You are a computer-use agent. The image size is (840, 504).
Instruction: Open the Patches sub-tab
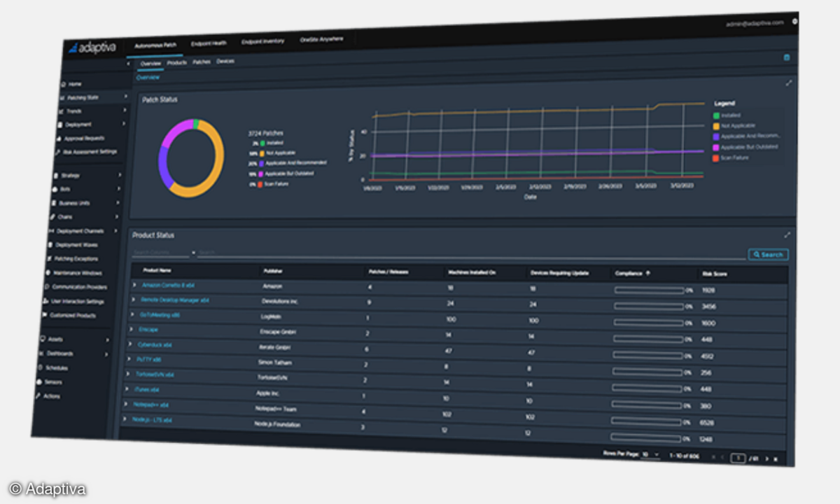pos(202,62)
